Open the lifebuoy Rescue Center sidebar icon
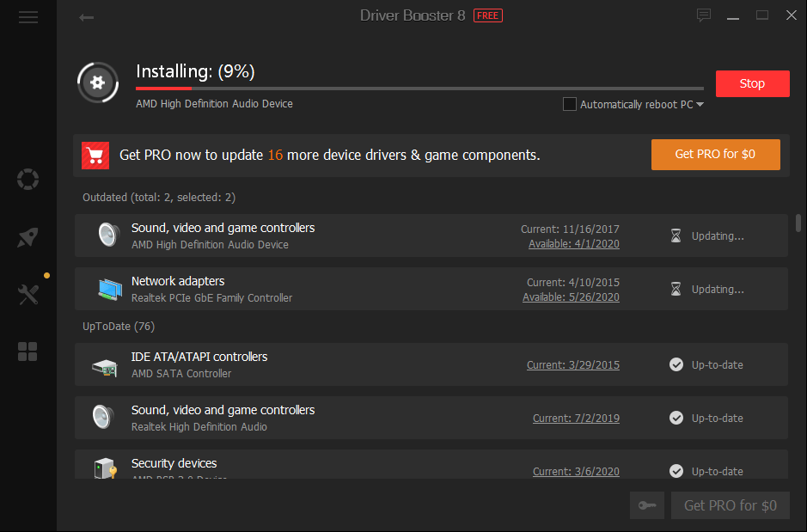This screenshot has height=532, width=807. coord(28,180)
